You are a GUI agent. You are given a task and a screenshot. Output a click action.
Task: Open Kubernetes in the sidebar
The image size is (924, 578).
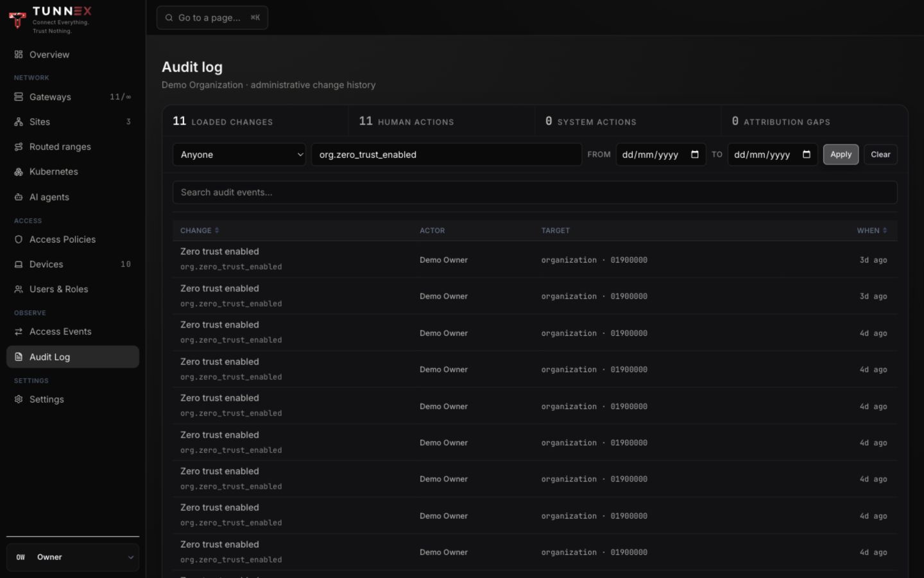coord(73,172)
